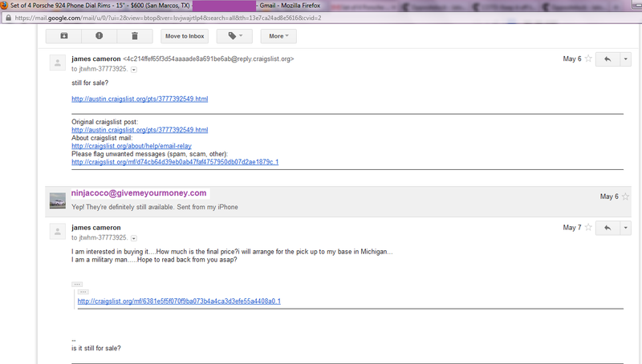
Task: Star the ninjacoco May 6 message
Action: click(625, 196)
